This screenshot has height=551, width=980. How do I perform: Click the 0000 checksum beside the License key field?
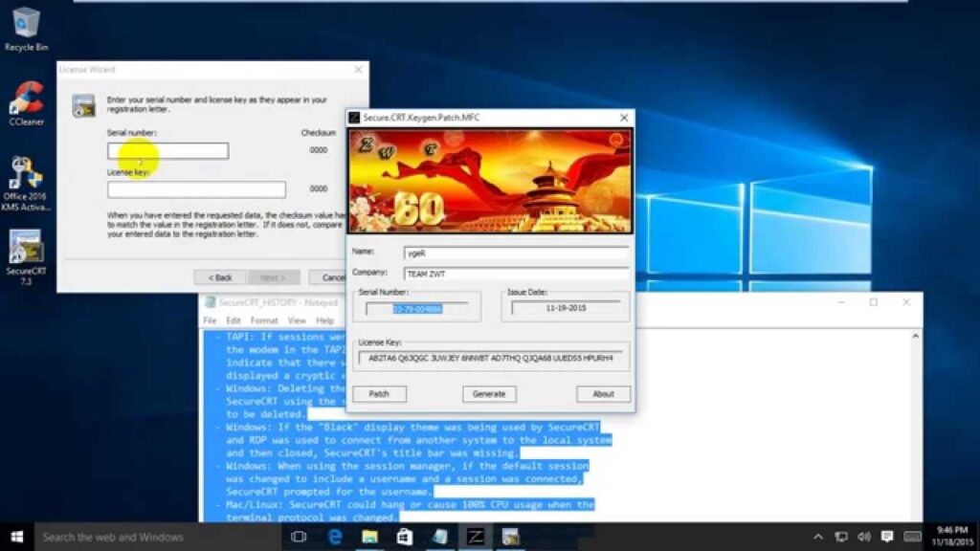click(318, 188)
